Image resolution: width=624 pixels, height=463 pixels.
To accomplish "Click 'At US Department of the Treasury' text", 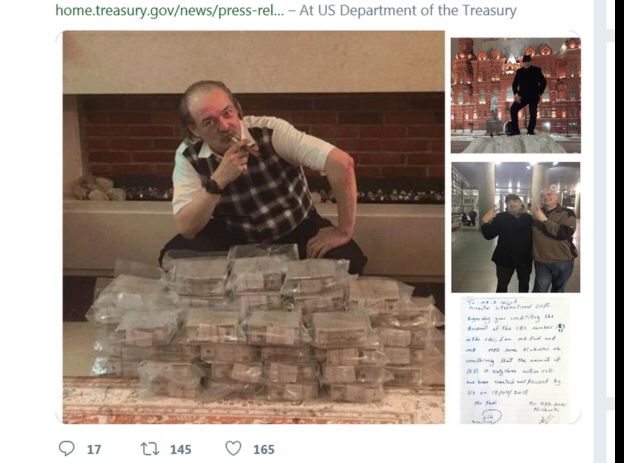I will tap(408, 10).
